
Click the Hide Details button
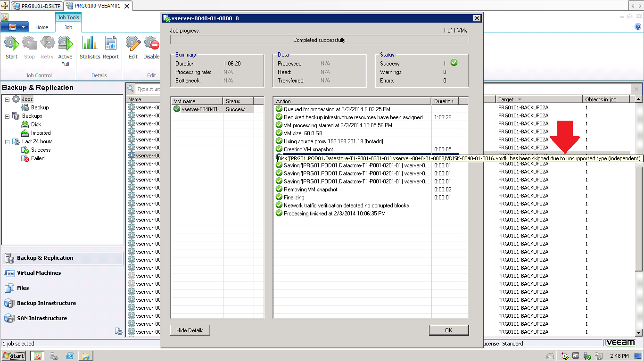click(x=190, y=330)
